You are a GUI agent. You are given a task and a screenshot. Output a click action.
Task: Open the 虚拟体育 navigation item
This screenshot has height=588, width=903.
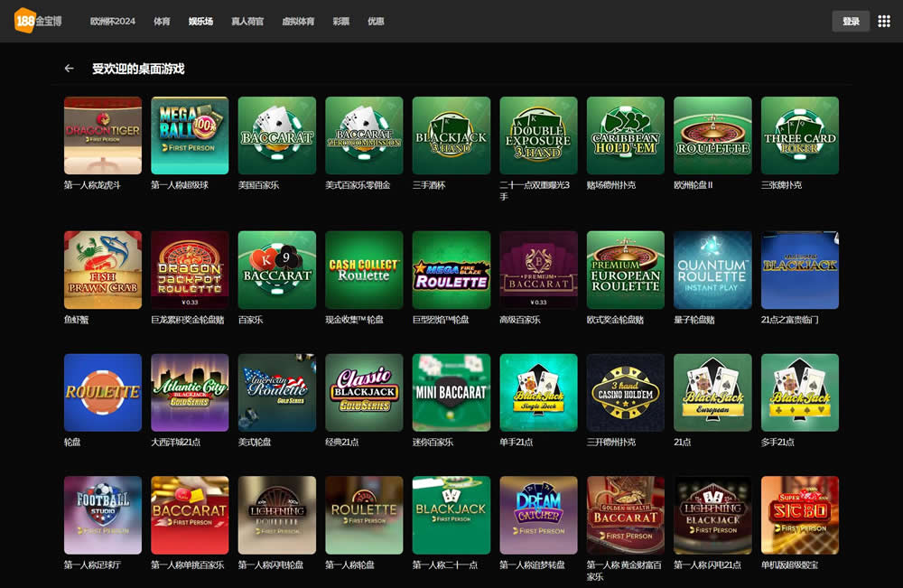coord(298,22)
